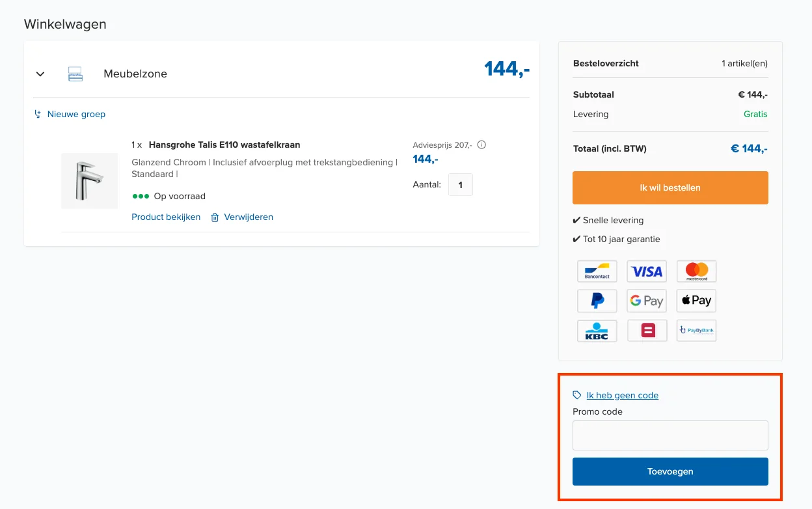Click the promo code tag icon
812x509 pixels.
(576, 394)
